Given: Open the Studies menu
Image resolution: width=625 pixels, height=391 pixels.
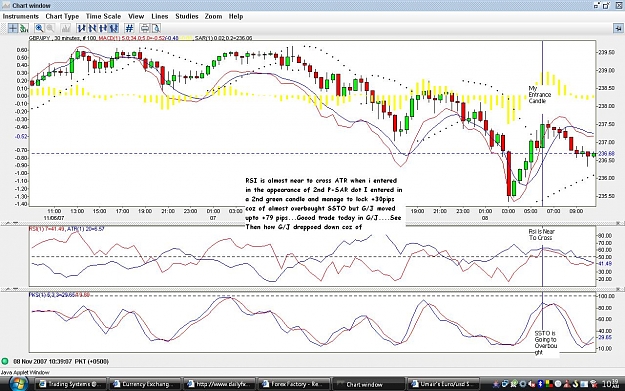Looking at the screenshot, I should point(187,16).
